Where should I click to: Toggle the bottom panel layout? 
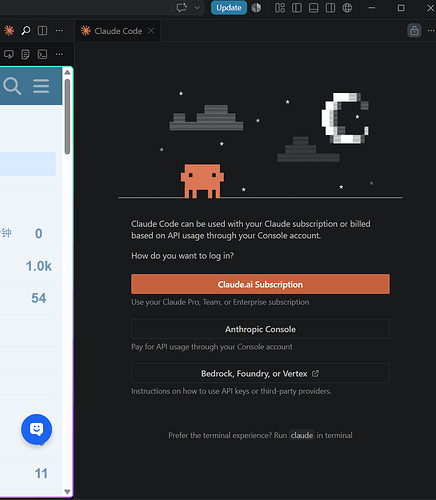pyautogui.click(x=314, y=8)
